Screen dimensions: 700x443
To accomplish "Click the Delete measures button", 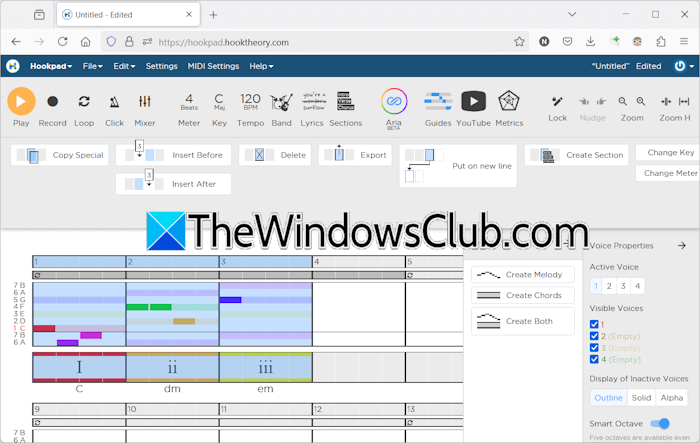I will pyautogui.click(x=275, y=155).
